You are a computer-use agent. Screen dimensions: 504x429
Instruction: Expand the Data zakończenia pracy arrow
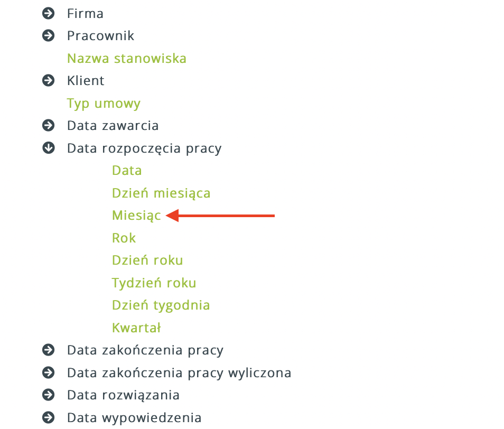click(x=48, y=350)
